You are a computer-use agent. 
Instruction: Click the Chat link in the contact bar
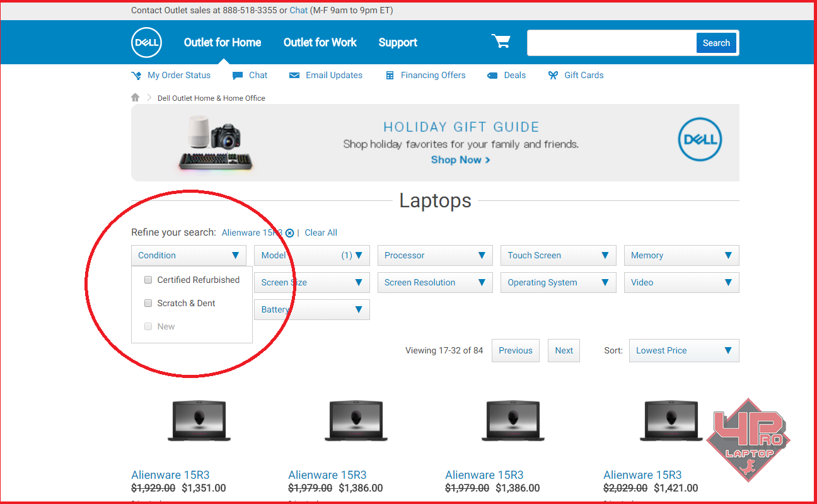click(x=299, y=11)
